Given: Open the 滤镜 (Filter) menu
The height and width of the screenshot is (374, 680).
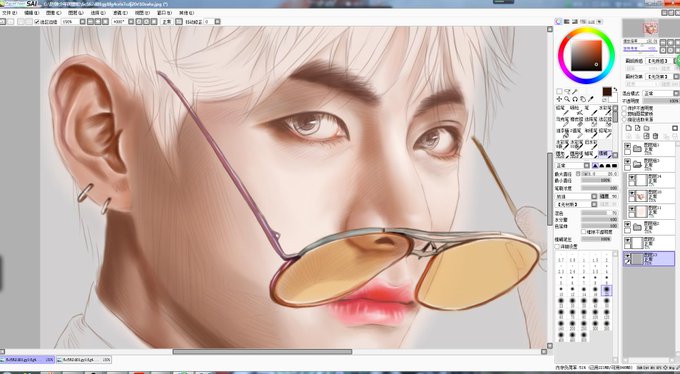Looking at the screenshot, I should tap(121, 13).
